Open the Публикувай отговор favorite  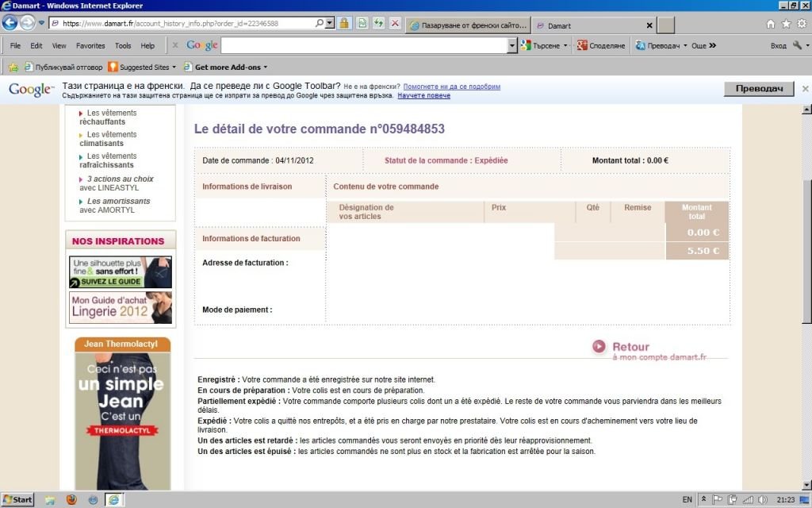point(63,67)
